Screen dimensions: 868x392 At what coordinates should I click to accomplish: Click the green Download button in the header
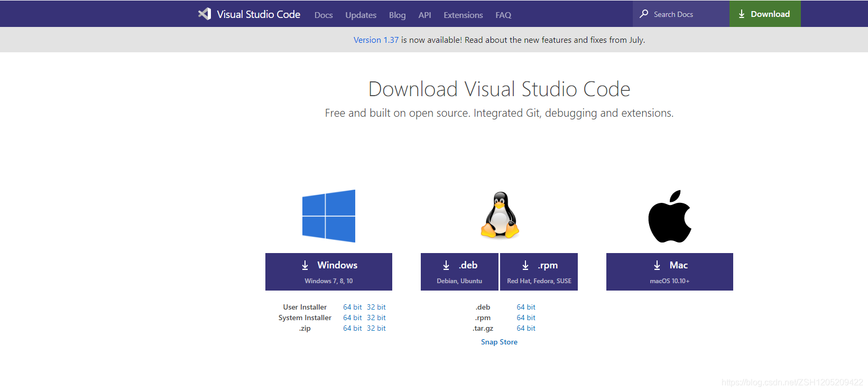[765, 14]
